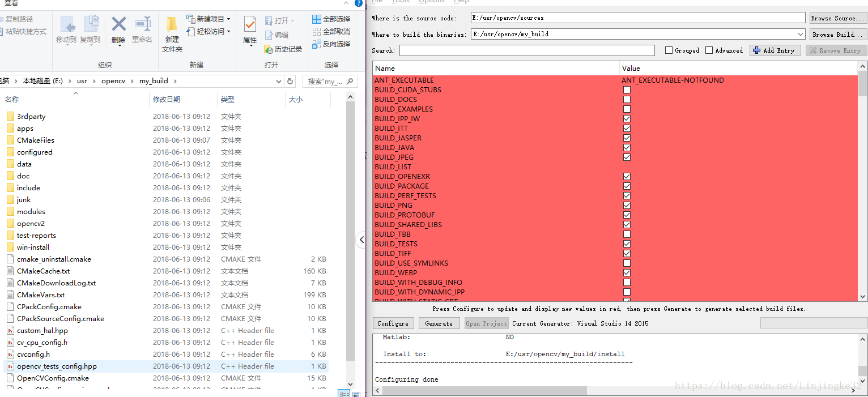Enable BUILD_WITH_DEBUG_INFO checkbox
Image resolution: width=868 pixels, height=397 pixels.
[627, 282]
